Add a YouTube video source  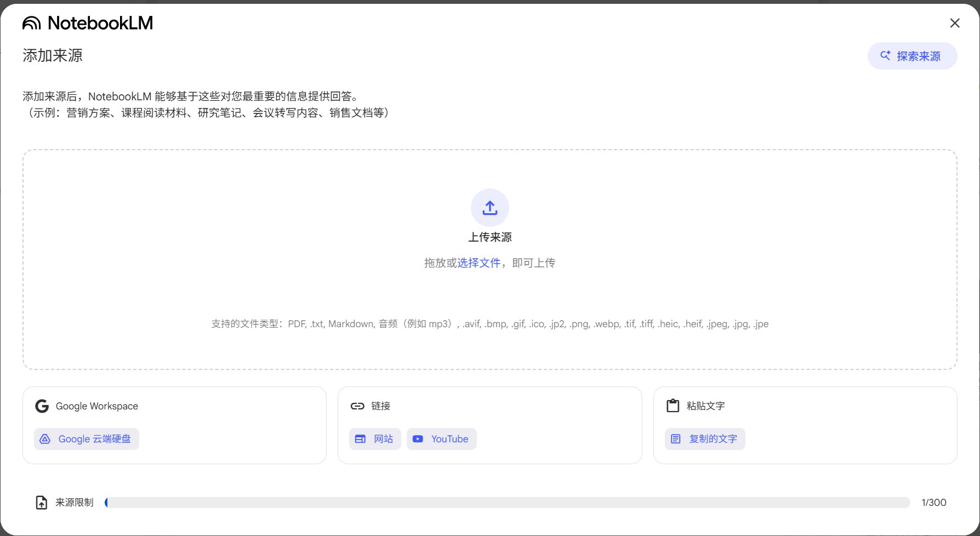pos(442,439)
